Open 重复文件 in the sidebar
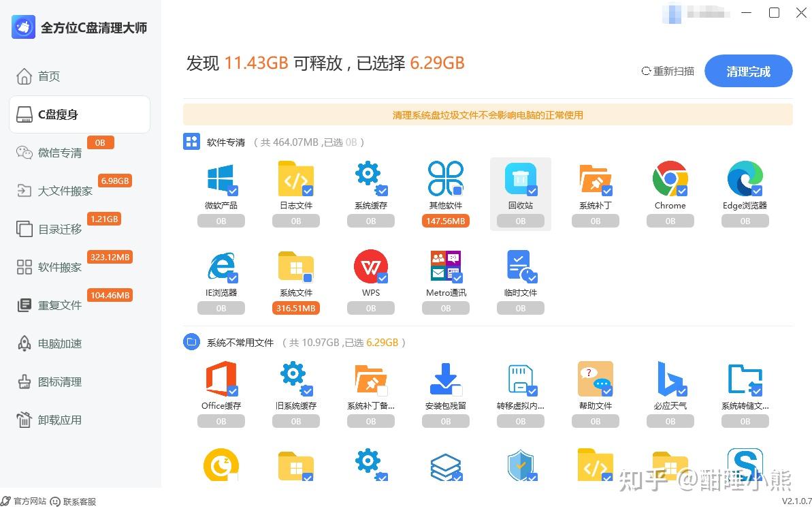 [49, 305]
